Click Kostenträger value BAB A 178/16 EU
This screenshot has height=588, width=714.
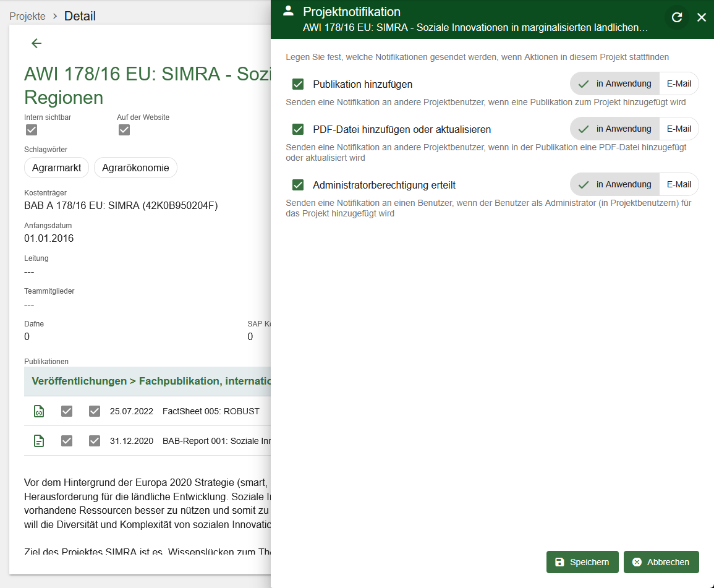click(121, 205)
